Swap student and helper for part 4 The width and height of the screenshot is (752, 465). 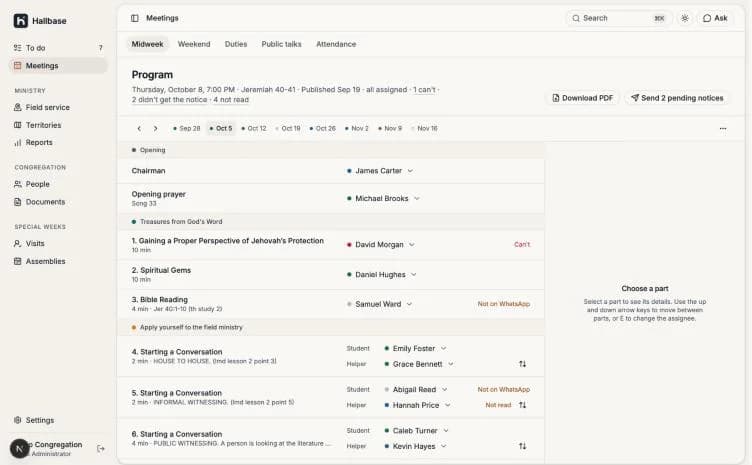pos(522,364)
